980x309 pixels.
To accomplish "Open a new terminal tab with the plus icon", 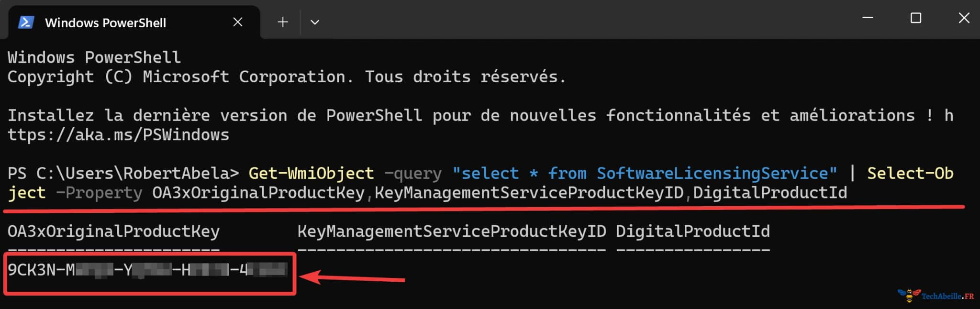I will (282, 22).
